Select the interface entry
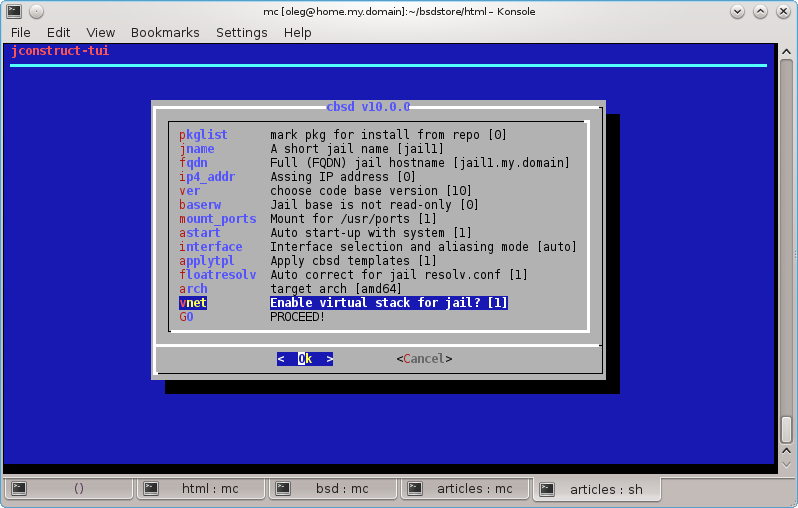The image size is (798, 508). pyautogui.click(x=378, y=247)
